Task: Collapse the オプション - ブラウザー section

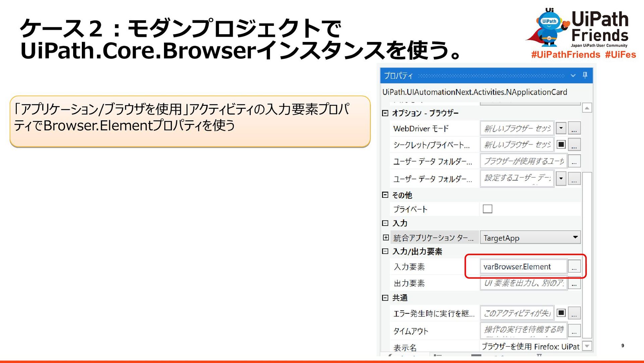Action: (385, 113)
